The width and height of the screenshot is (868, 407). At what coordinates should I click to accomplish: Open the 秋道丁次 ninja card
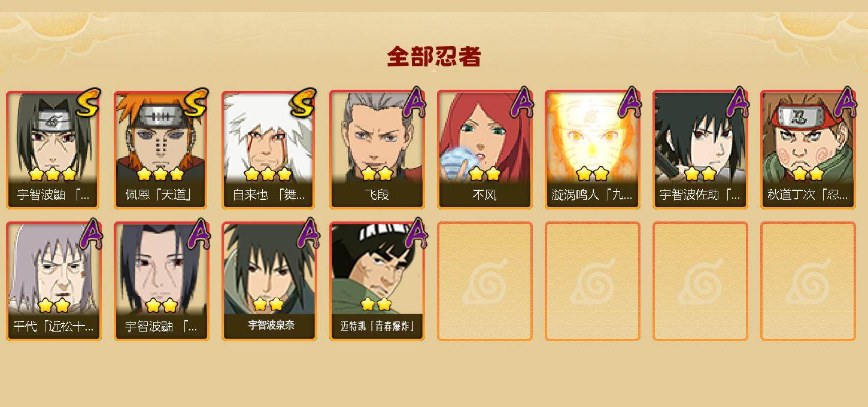[x=808, y=150]
